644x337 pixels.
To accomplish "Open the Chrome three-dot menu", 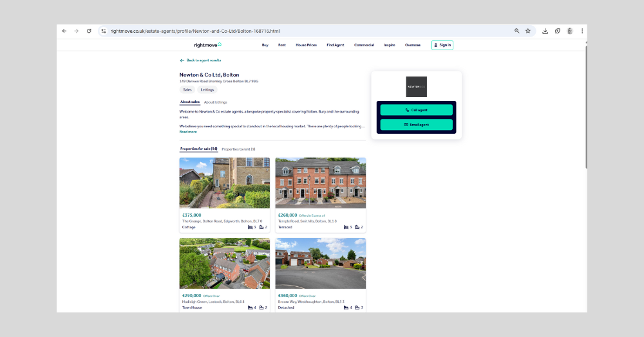I will pos(582,31).
